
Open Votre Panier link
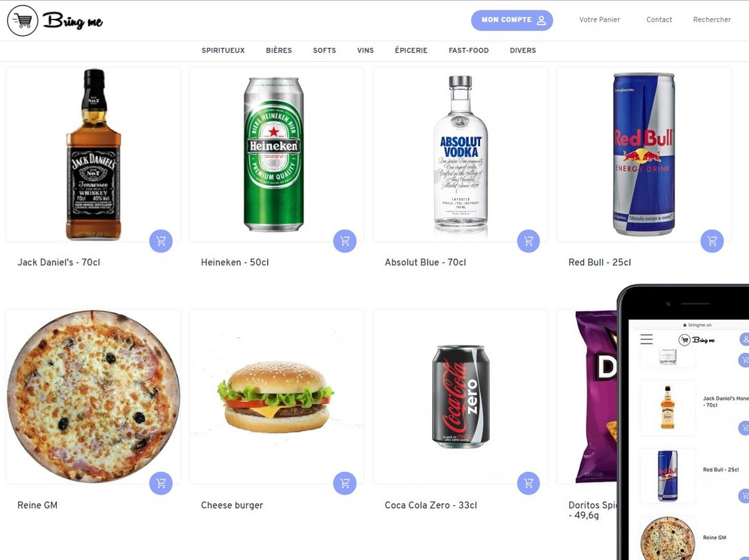point(599,19)
